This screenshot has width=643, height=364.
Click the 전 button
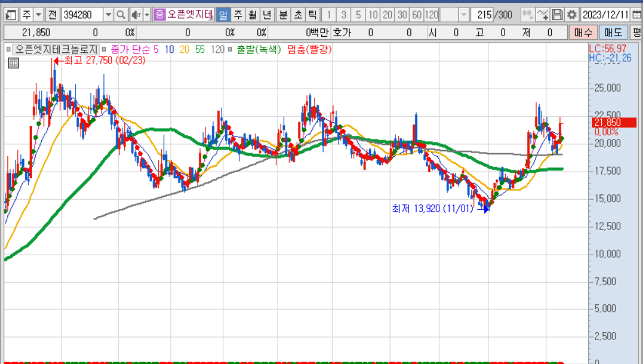pyautogui.click(x=52, y=15)
